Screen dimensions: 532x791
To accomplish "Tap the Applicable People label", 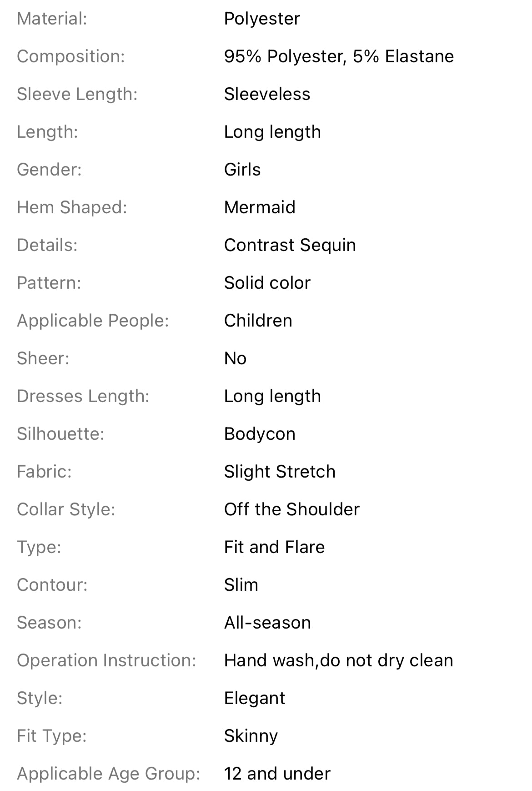I will click(x=93, y=321).
